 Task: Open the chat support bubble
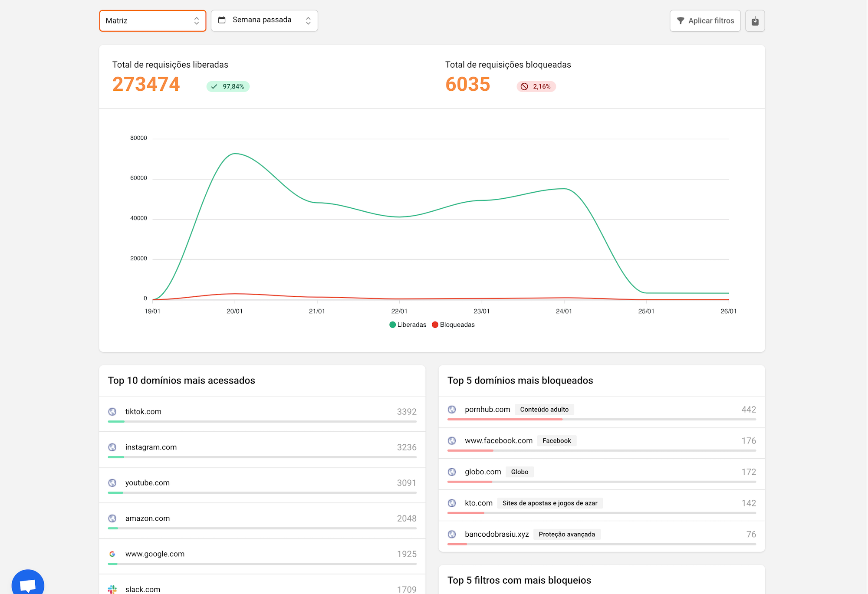pyautogui.click(x=28, y=584)
